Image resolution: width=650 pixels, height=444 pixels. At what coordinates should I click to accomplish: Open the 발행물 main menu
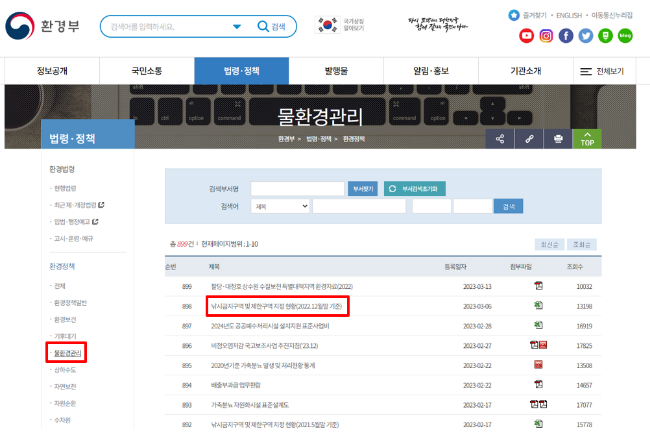[336, 71]
